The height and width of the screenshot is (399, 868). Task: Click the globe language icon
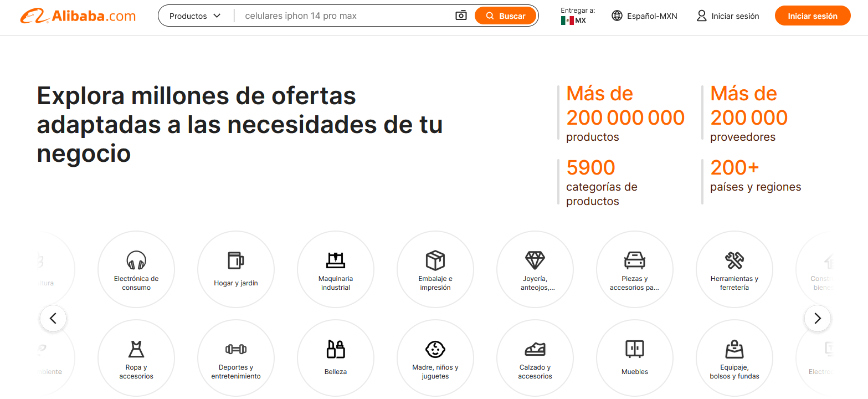[617, 16]
